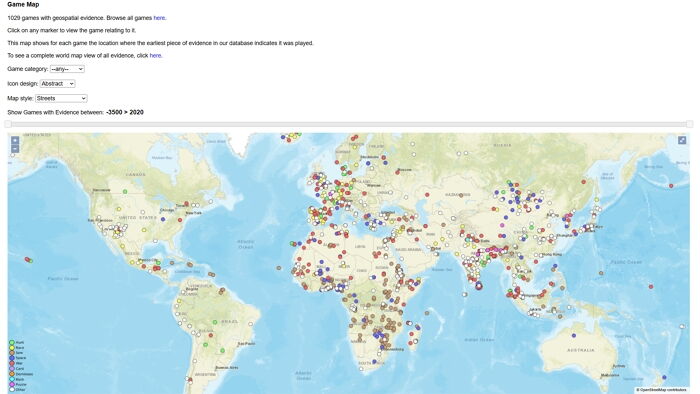Open the red-green marker cluster in the Pacific near Hawaii

point(29,260)
